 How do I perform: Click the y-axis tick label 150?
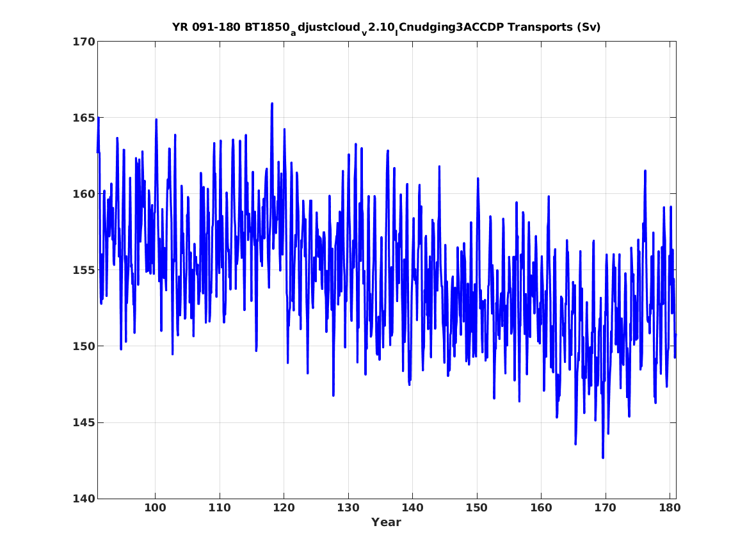[x=84, y=347]
